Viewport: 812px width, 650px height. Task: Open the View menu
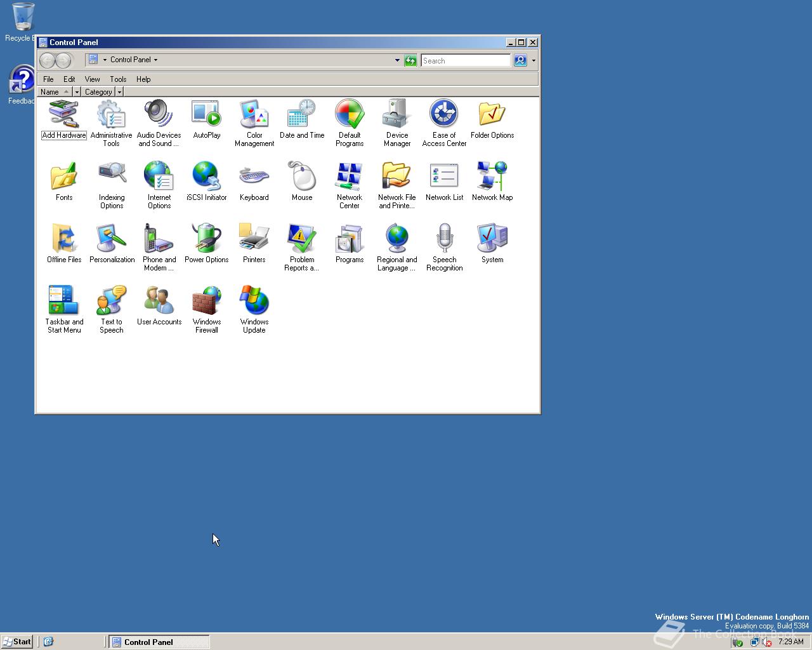[x=93, y=79]
